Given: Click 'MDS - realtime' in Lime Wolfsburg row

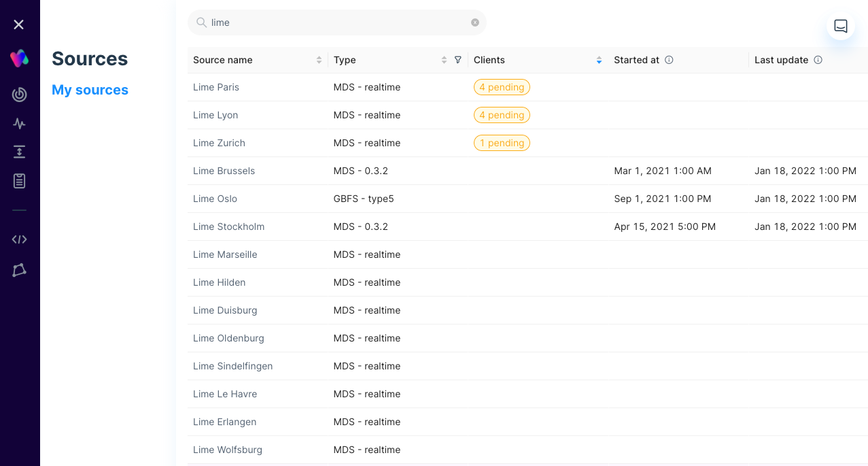Looking at the screenshot, I should pyautogui.click(x=367, y=450).
